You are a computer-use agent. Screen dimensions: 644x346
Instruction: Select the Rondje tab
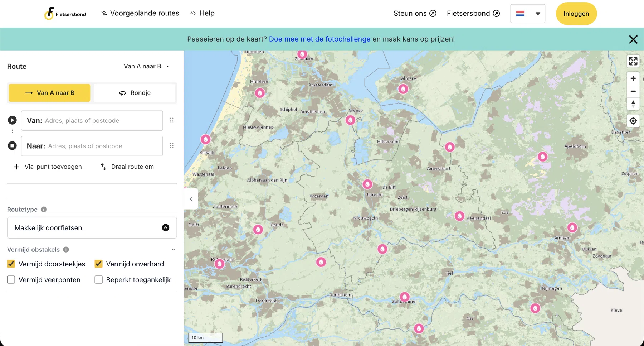[x=135, y=93]
